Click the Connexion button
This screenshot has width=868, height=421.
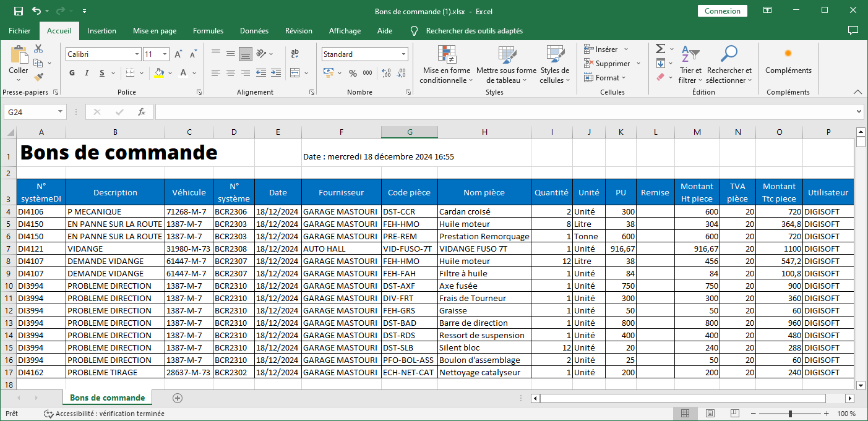pyautogui.click(x=723, y=11)
